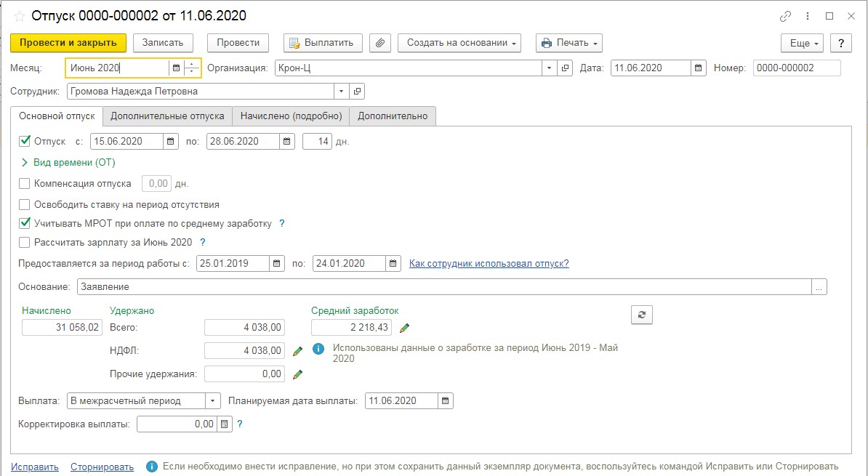This screenshot has width=868, height=476.
Task: Click the paperclip attachments icon
Action: pyautogui.click(x=380, y=43)
